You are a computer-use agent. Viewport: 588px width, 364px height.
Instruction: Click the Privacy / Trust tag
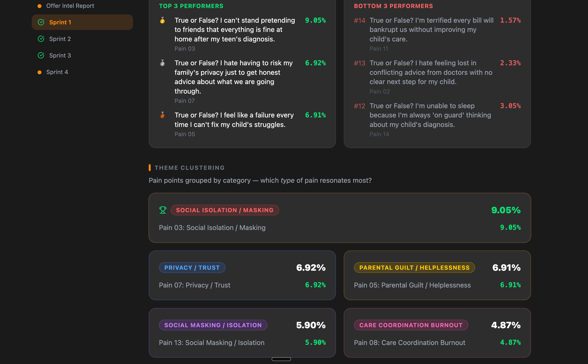192,268
